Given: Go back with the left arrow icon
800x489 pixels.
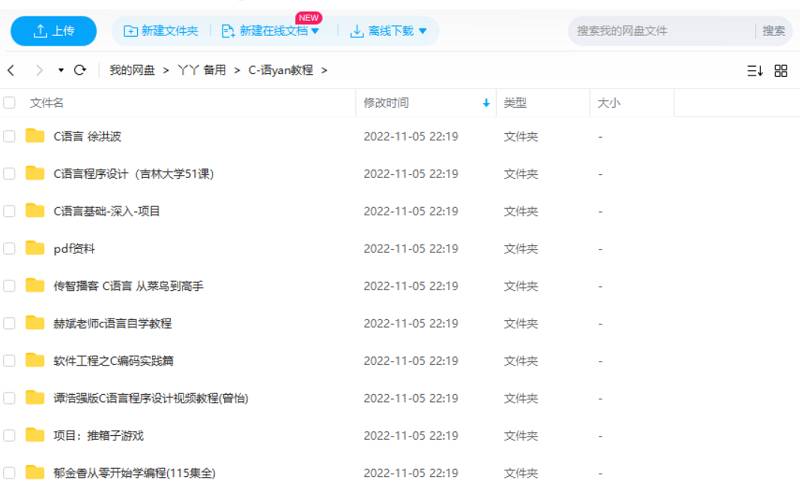Looking at the screenshot, I should coord(12,70).
